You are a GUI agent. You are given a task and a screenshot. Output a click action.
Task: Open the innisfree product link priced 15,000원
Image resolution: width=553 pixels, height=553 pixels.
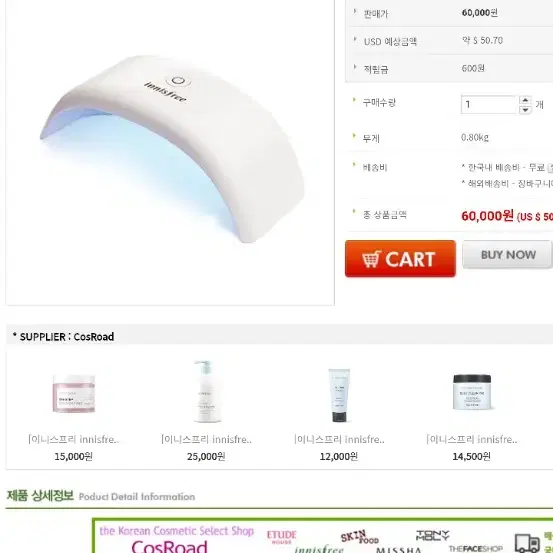pyautogui.click(x=74, y=439)
